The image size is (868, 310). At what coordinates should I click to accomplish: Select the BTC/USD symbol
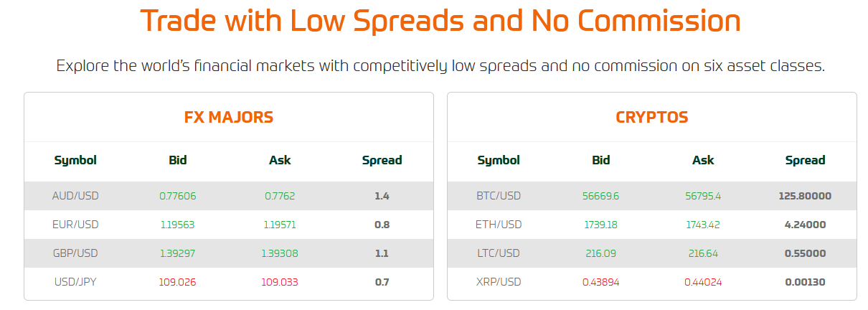pos(499,196)
